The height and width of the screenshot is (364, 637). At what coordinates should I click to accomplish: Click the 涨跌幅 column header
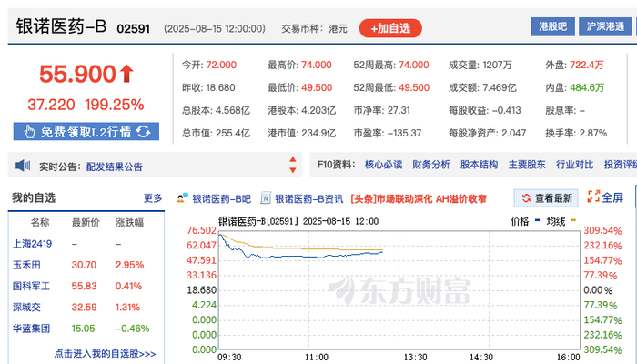click(129, 223)
